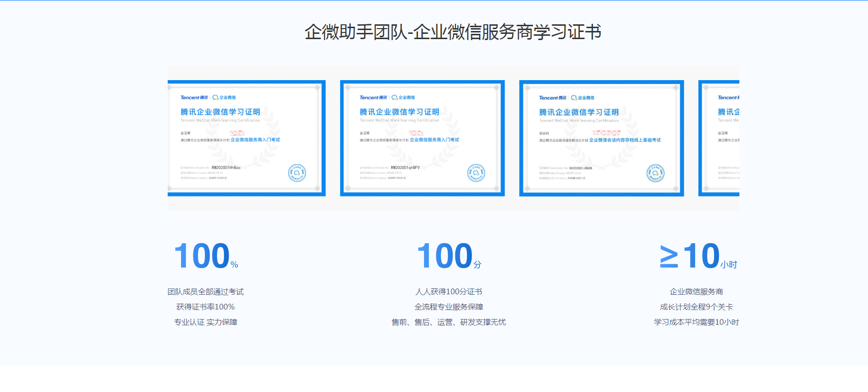The image size is (868, 392).
Task: Open certificate numbered RM202001qhBFV
Action: pos(423,138)
